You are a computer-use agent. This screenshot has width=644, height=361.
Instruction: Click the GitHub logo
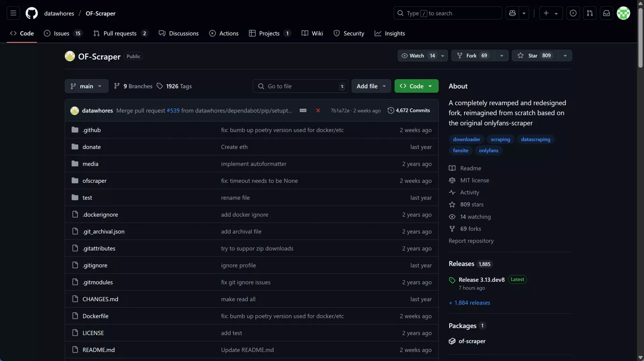[x=32, y=13]
